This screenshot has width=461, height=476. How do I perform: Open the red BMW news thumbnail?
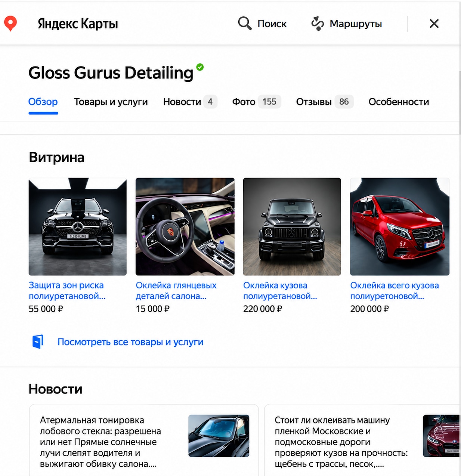[442, 436]
